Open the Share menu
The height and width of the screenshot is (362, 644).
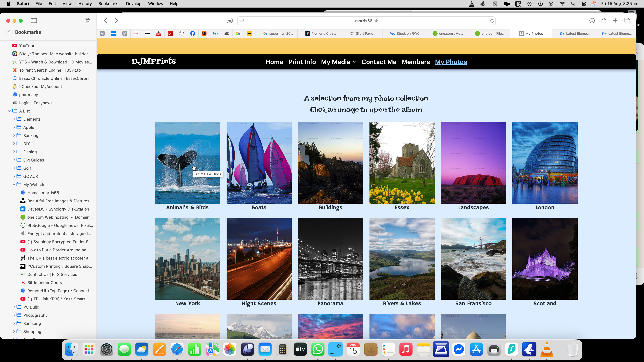pyautogui.click(x=604, y=21)
